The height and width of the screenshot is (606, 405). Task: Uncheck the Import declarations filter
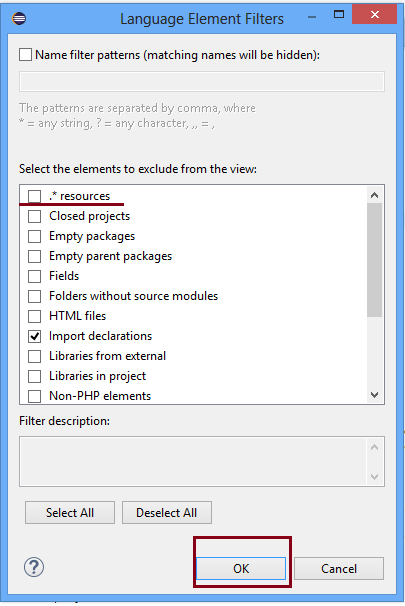tap(34, 336)
